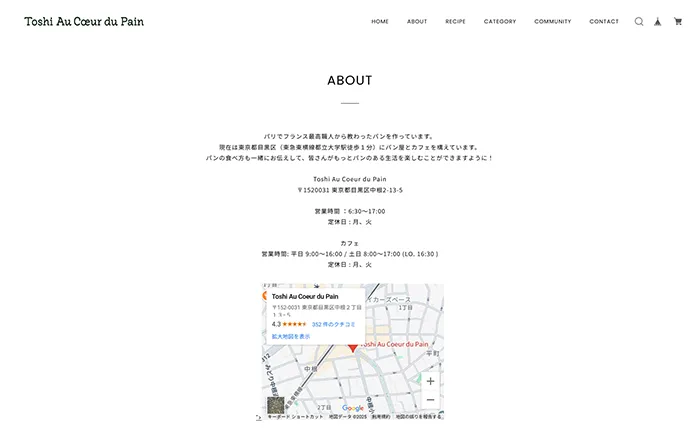The image size is (700, 436).
Task: Open the COMMUNITY menu
Action: (553, 21)
